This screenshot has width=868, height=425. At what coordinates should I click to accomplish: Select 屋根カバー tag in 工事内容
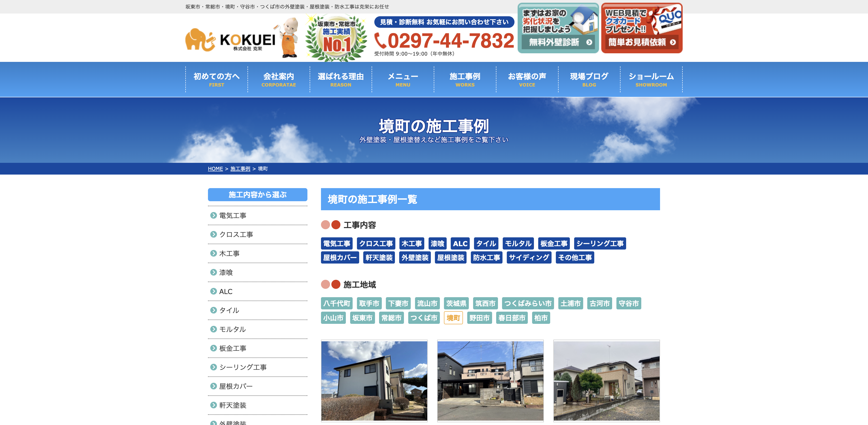pyautogui.click(x=340, y=257)
